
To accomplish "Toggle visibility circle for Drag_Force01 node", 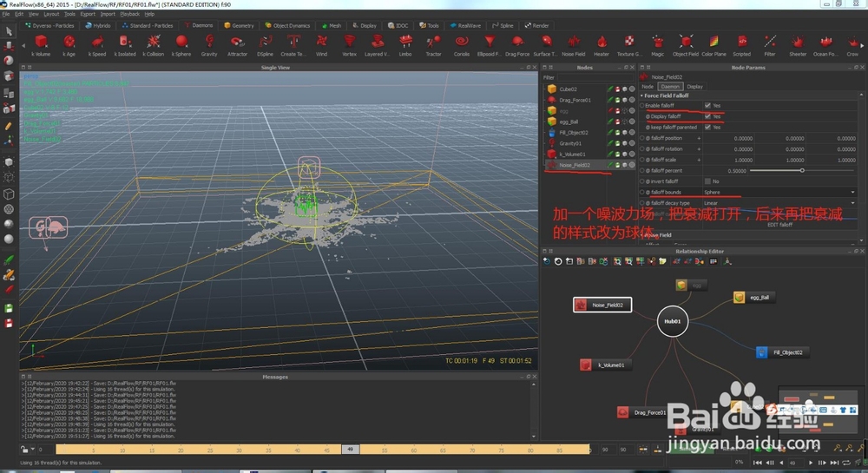I will click(632, 100).
